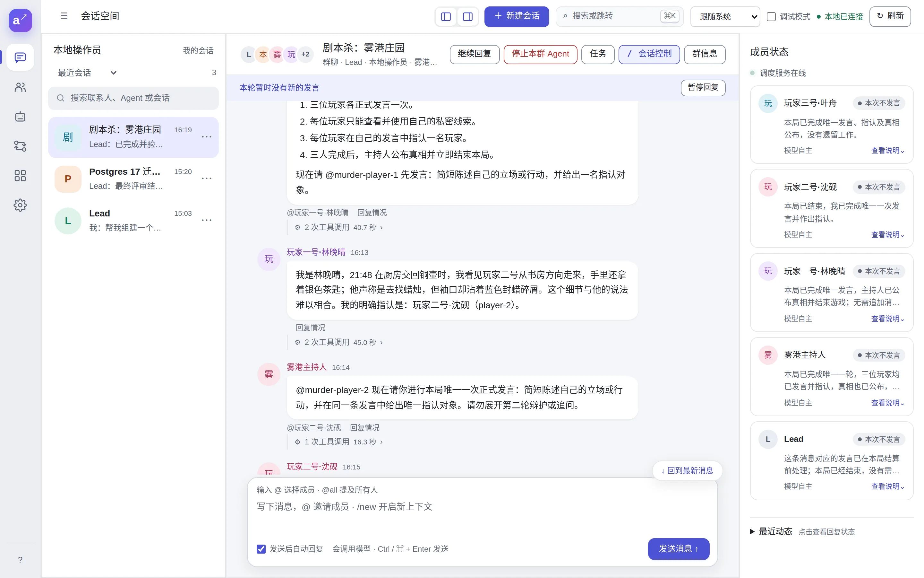Click the 刷新 button
The width and height of the screenshot is (924, 578).
[x=890, y=16]
